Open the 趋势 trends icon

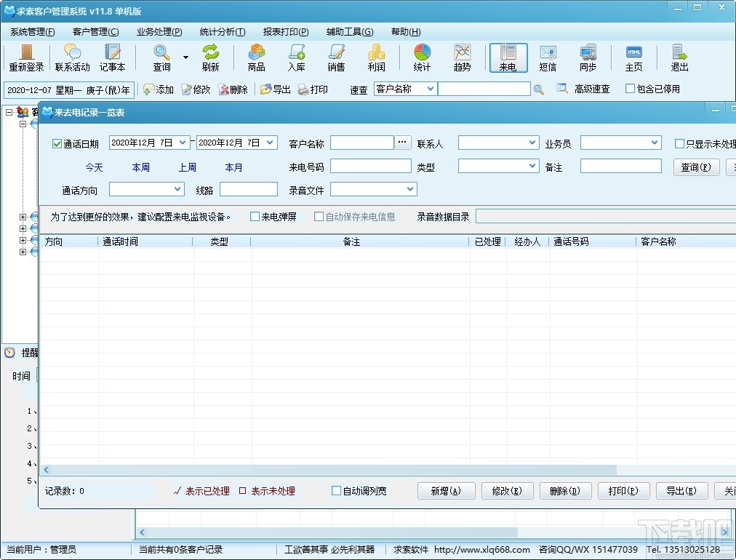click(x=462, y=58)
